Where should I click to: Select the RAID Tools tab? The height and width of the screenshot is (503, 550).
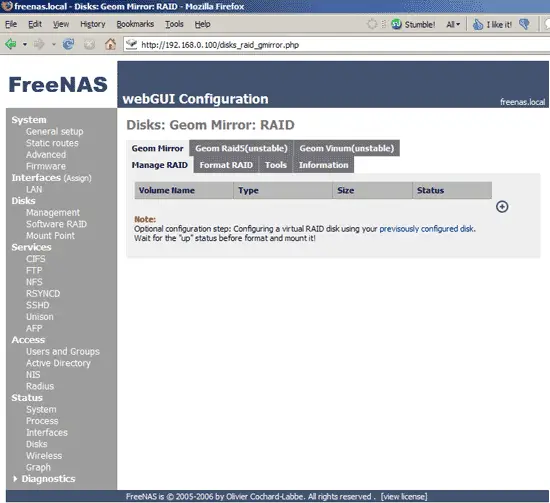click(x=276, y=165)
